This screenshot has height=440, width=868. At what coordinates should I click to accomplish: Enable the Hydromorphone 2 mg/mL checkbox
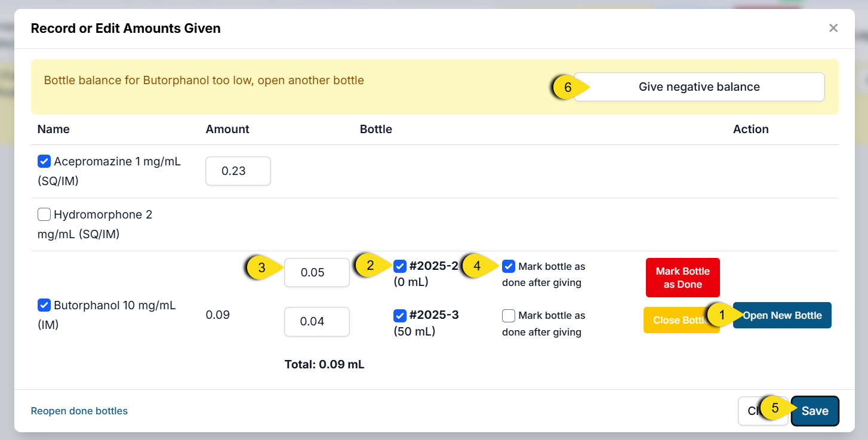[44, 214]
